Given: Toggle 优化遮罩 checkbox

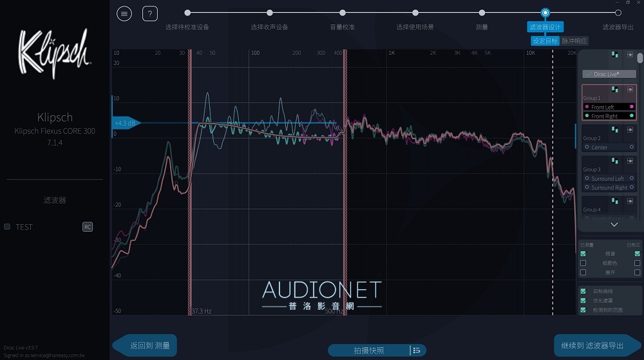Looking at the screenshot, I should pos(583,301).
